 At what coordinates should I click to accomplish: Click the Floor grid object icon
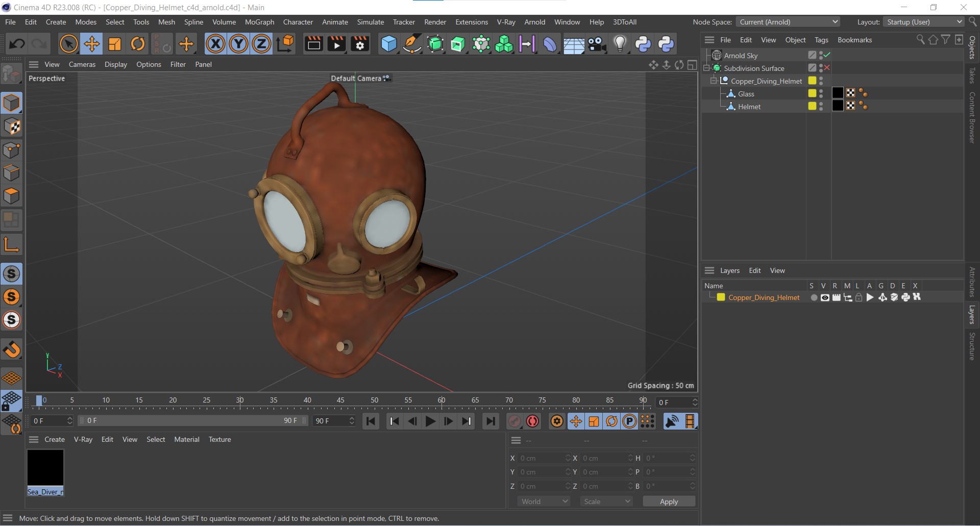(x=574, y=44)
